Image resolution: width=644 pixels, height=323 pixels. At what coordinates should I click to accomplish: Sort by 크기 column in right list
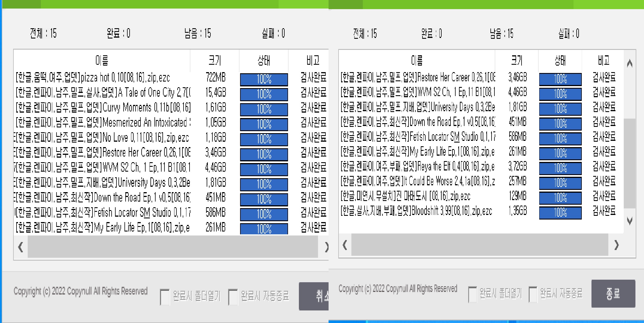tap(517, 60)
